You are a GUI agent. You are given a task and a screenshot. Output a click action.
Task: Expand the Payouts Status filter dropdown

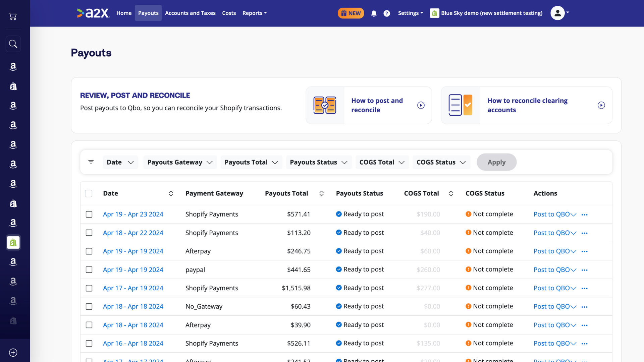pyautogui.click(x=319, y=162)
